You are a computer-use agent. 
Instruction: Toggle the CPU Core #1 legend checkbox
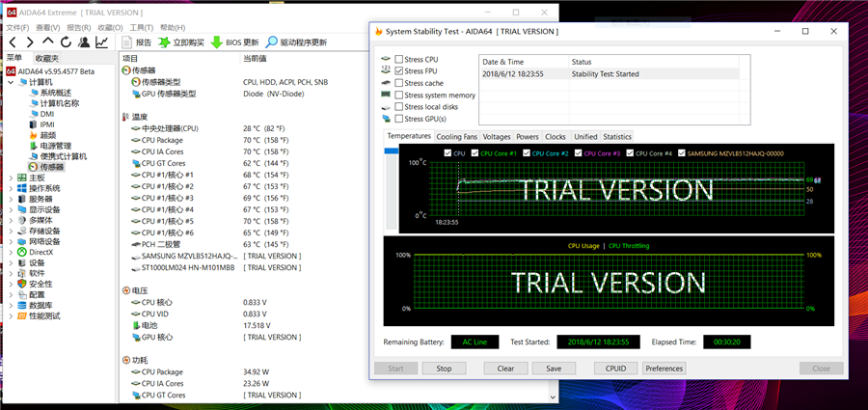tap(475, 153)
